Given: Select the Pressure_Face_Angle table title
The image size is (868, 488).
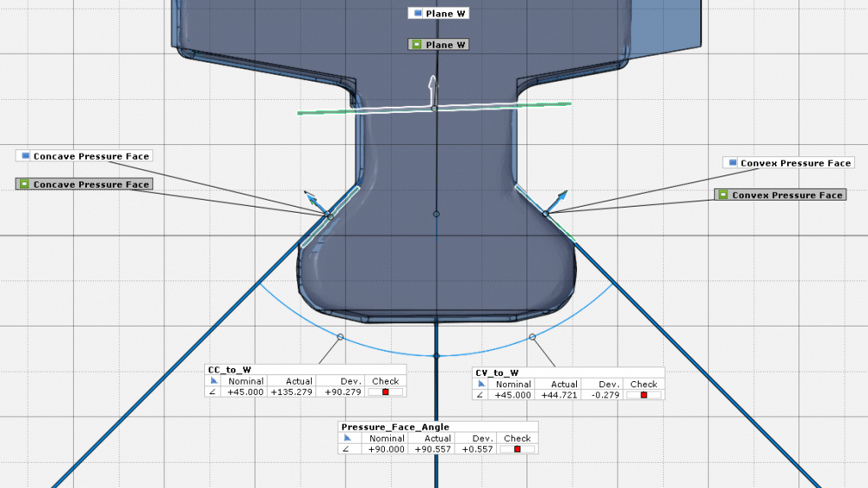Looking at the screenshot, I should coord(395,427).
